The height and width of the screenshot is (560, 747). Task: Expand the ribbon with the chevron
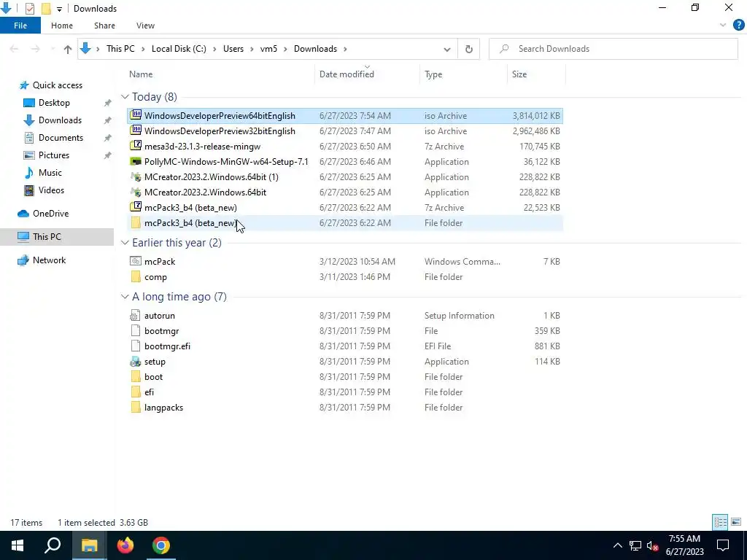point(723,26)
